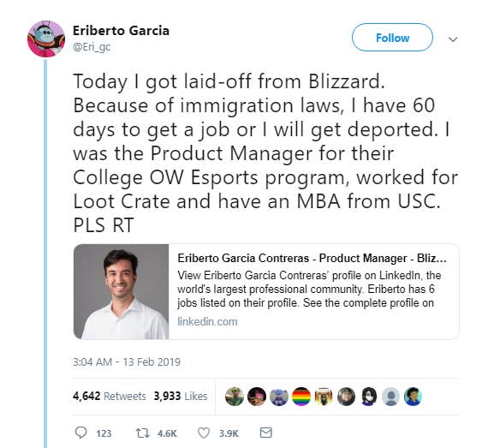Open the Eriberto Garcia Contreras card title
The image size is (488, 448).
click(312, 258)
